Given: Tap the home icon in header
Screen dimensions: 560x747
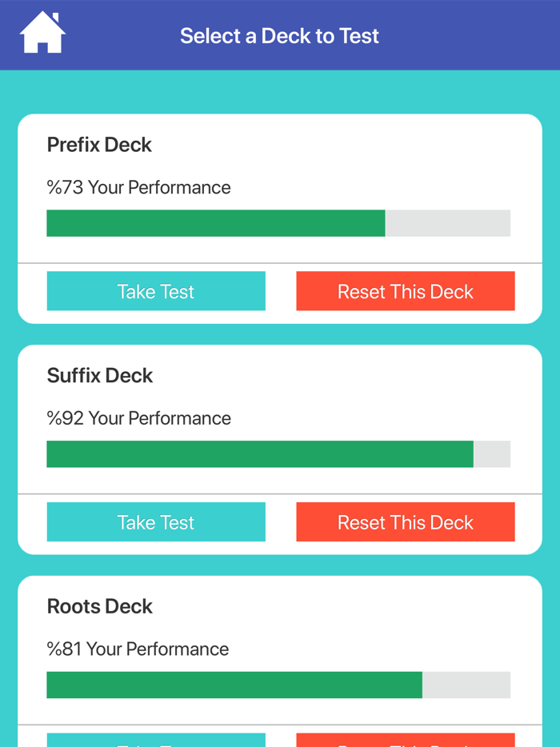Looking at the screenshot, I should 42,34.
